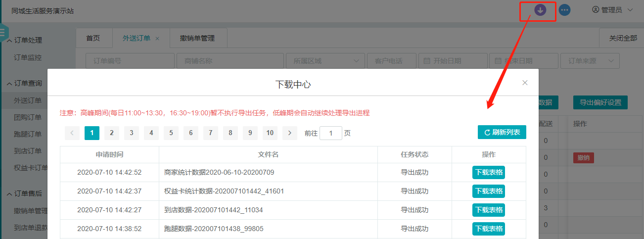This screenshot has width=644, height=239.
Task: Switch to the 撤销单管理 tab
Action: (197, 38)
